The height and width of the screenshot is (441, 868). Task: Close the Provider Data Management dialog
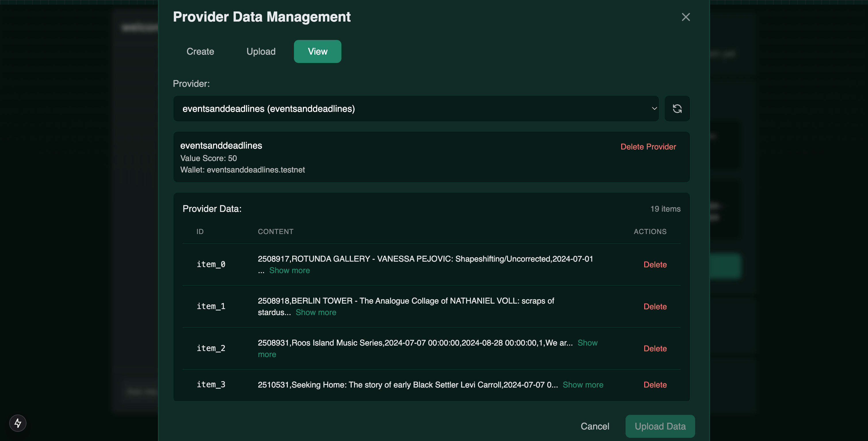coord(686,17)
